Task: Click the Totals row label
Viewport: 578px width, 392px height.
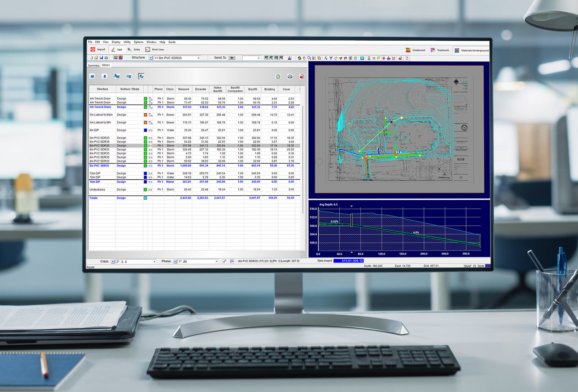Action: pos(93,198)
